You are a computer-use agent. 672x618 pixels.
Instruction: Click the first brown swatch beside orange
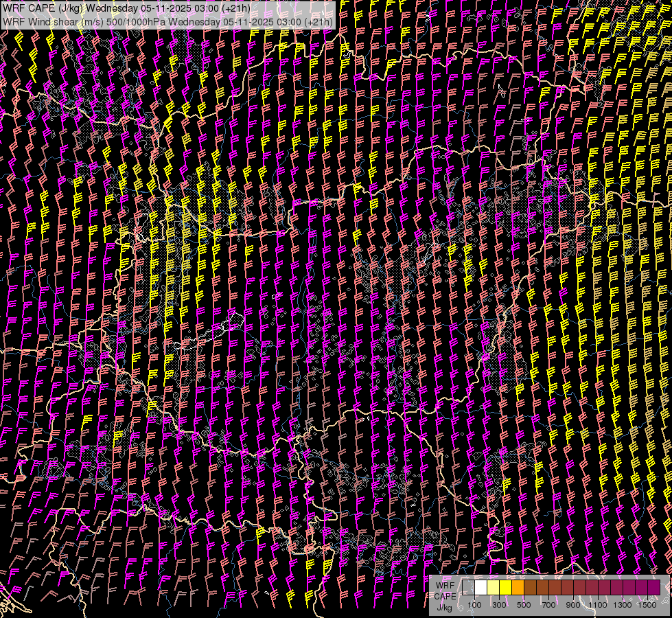(530, 588)
